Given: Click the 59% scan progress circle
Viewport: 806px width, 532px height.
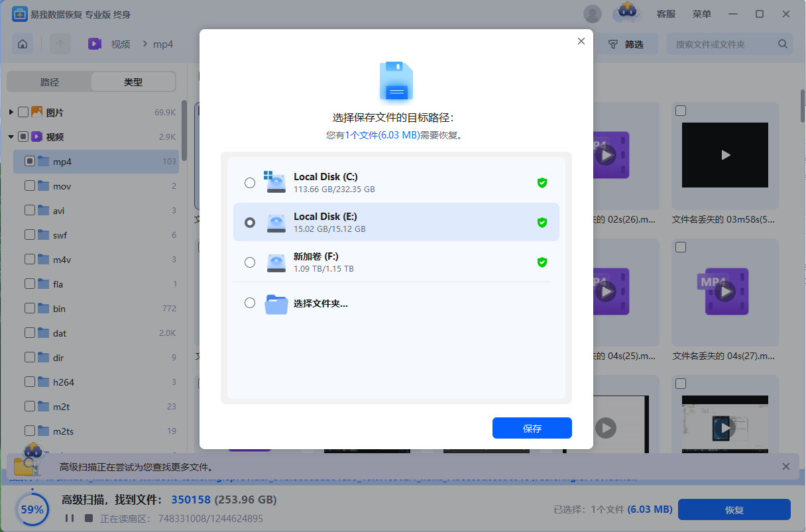Looking at the screenshot, I should (x=32, y=509).
